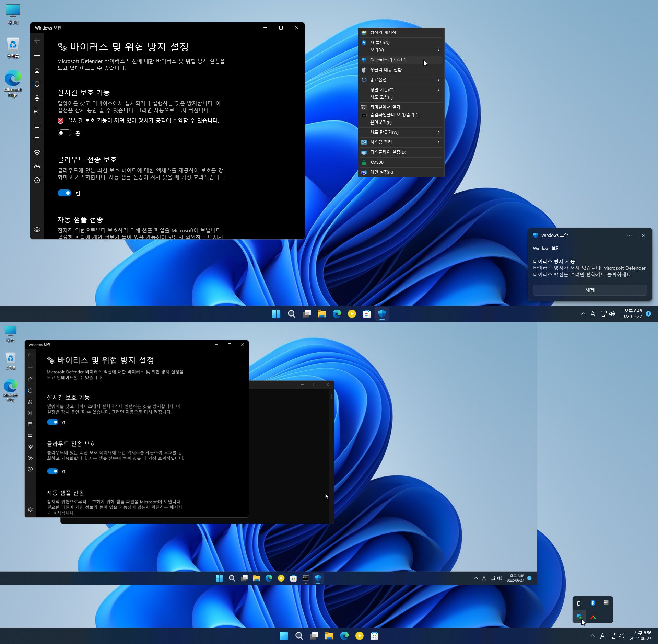Turn on the switched-off 실시간 보호 기능 toggle
This screenshot has height=644, width=658.
(64, 133)
